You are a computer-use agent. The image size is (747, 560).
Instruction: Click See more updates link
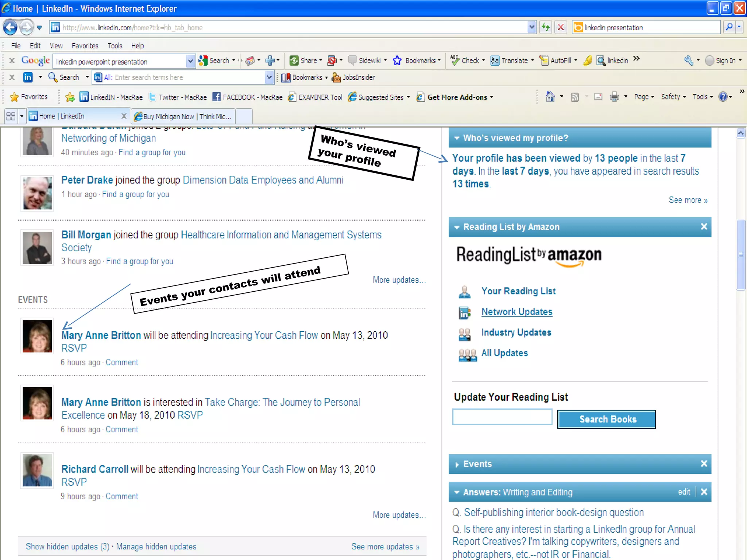[x=385, y=547]
